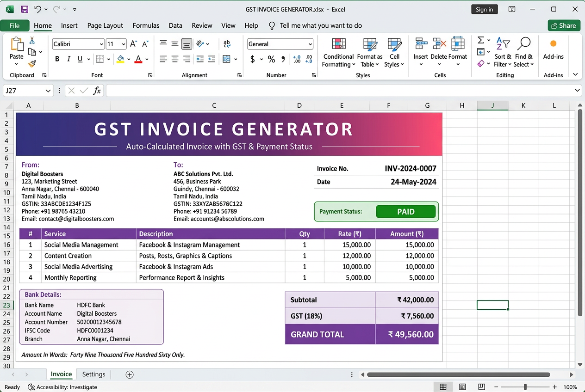Screen dimensions: 585x392
Task: Click the zoom slider handle
Action: click(x=525, y=387)
